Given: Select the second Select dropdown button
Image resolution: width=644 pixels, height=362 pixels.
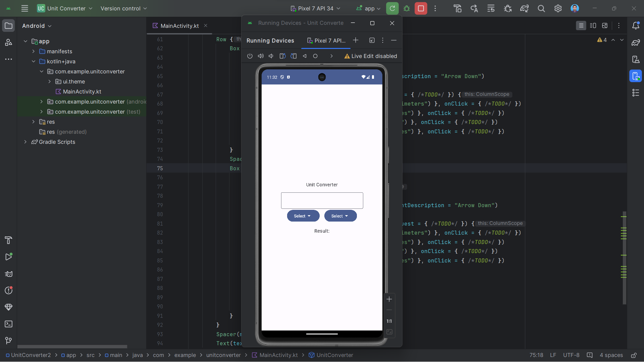Looking at the screenshot, I should click(340, 216).
